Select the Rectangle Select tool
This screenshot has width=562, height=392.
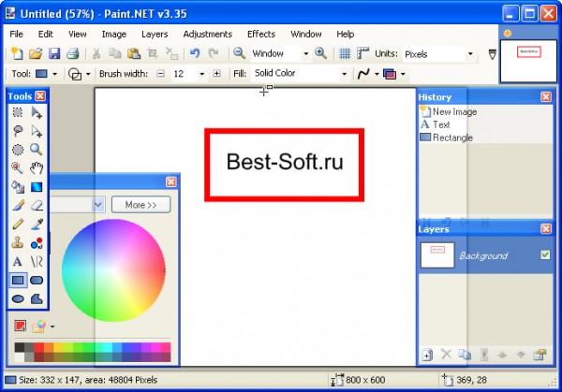pyautogui.click(x=18, y=112)
